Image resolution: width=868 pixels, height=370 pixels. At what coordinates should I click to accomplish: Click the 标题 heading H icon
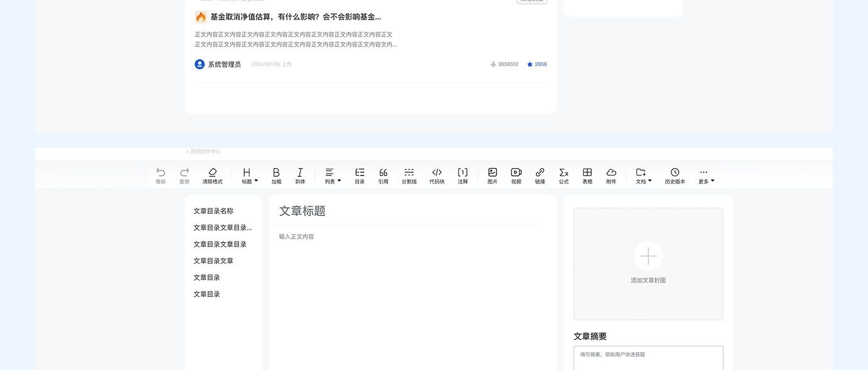(x=247, y=172)
